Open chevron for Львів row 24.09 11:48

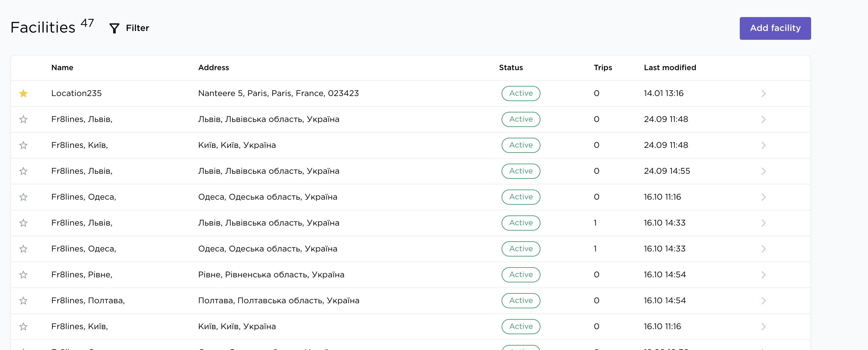click(x=763, y=119)
